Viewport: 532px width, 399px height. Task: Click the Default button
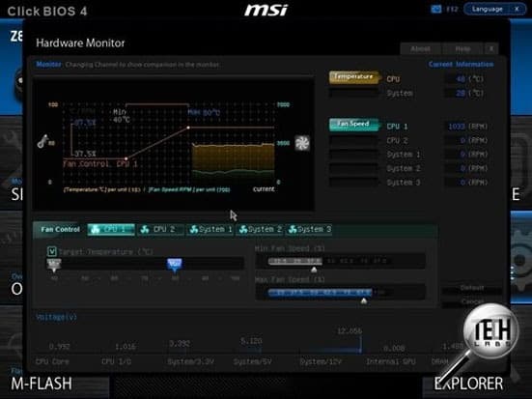click(x=471, y=288)
